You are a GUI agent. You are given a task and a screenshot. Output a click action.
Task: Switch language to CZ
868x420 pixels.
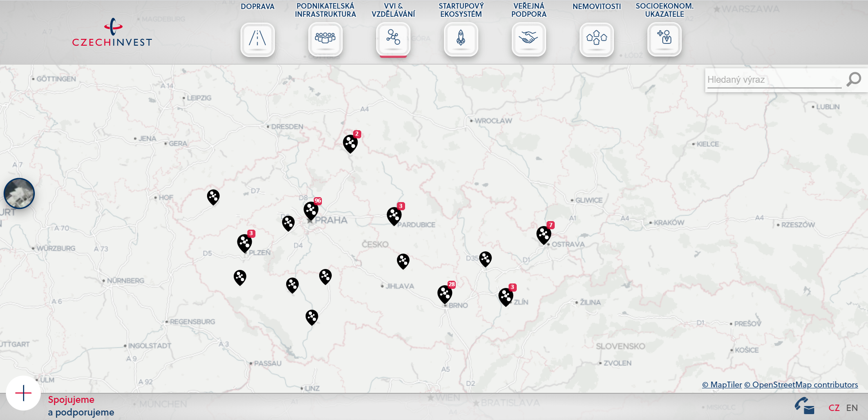pyautogui.click(x=834, y=408)
